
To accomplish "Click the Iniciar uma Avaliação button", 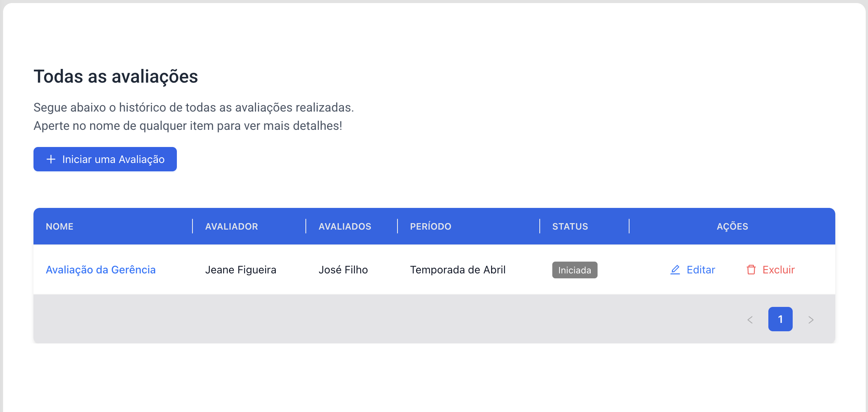I will 105,159.
